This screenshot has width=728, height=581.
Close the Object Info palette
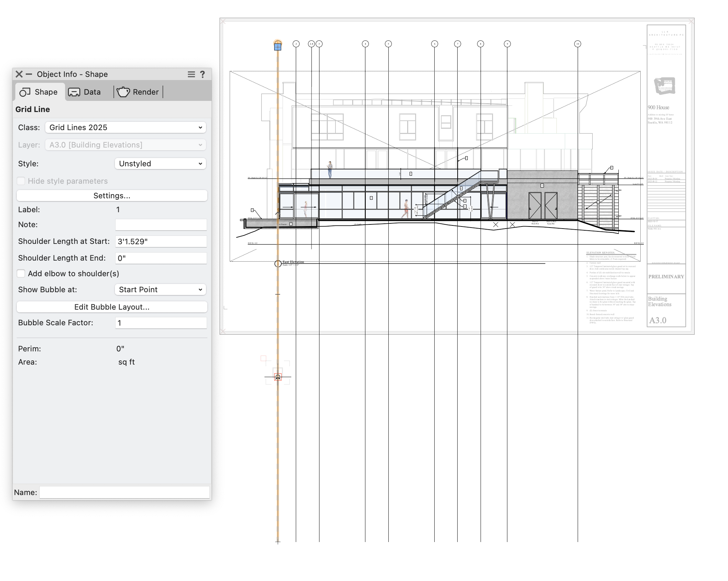(x=19, y=74)
